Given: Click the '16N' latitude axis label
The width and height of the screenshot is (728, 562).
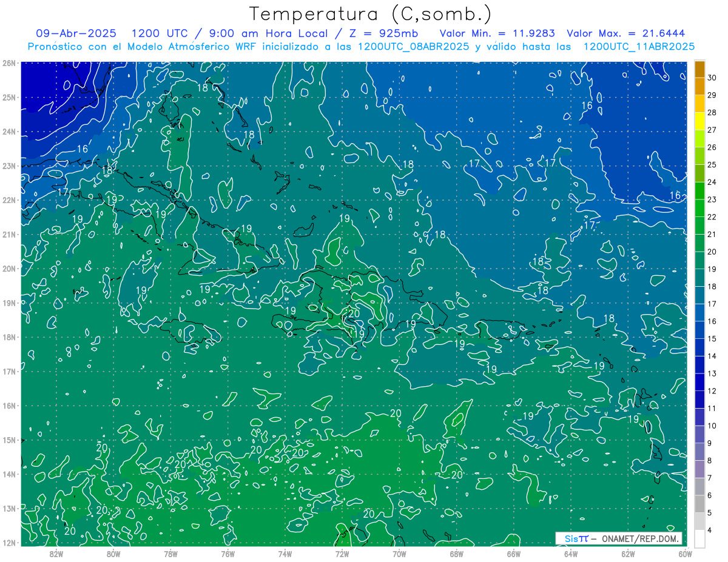Looking at the screenshot, I should tap(9, 406).
